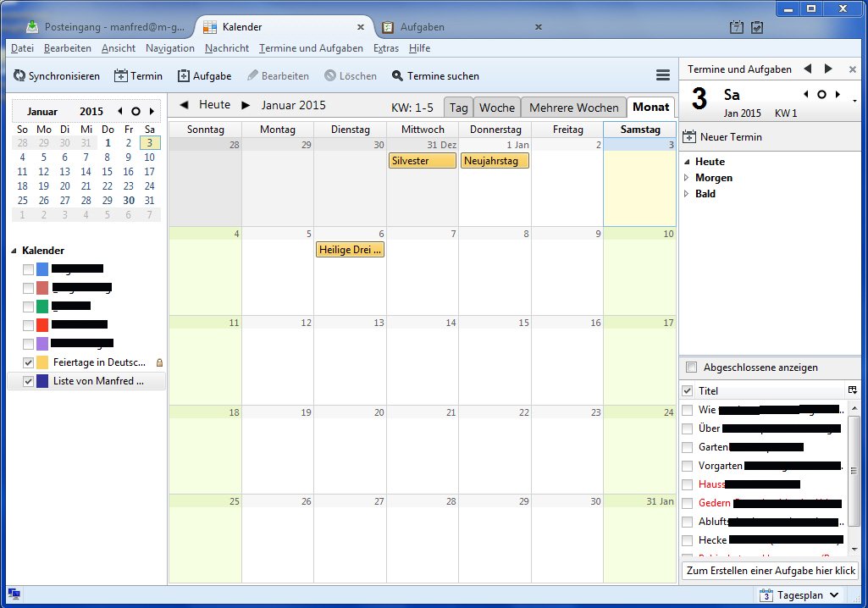Open Termine suchen search
This screenshot has height=608, width=868.
pyautogui.click(x=435, y=76)
